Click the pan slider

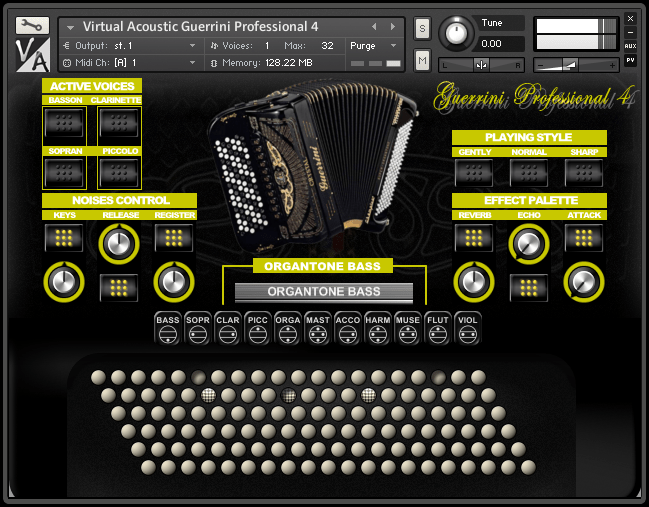tap(481, 65)
